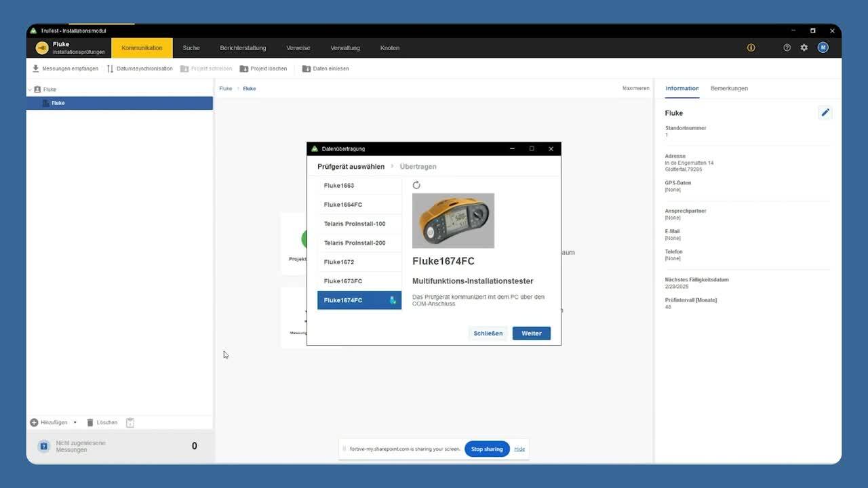This screenshot has height=488, width=868.
Task: Select the highlighted Fluke tree child item
Action: coord(119,103)
